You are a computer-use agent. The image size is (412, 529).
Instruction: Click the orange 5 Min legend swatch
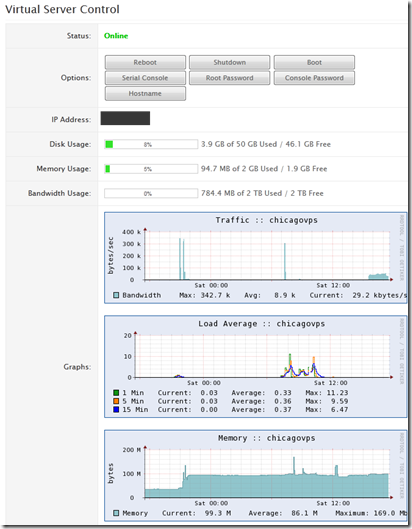tap(116, 401)
